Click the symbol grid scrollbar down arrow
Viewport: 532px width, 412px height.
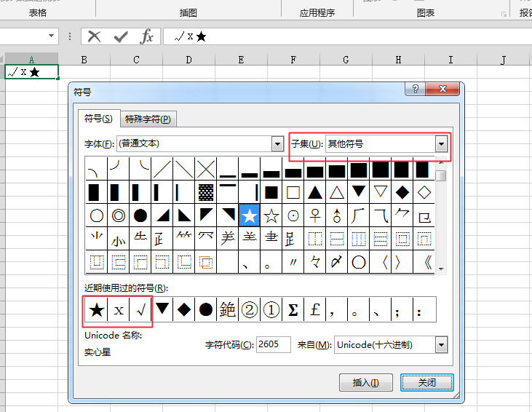coord(441,269)
